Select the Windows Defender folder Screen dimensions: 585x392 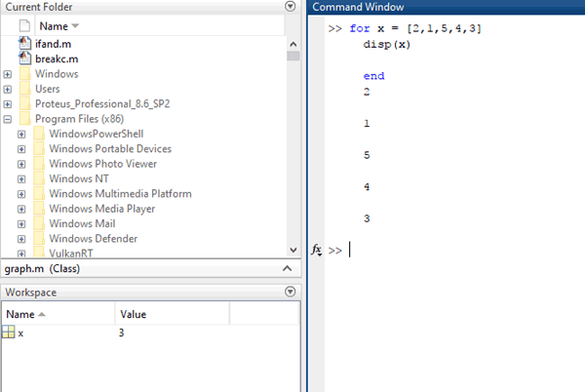click(x=94, y=238)
